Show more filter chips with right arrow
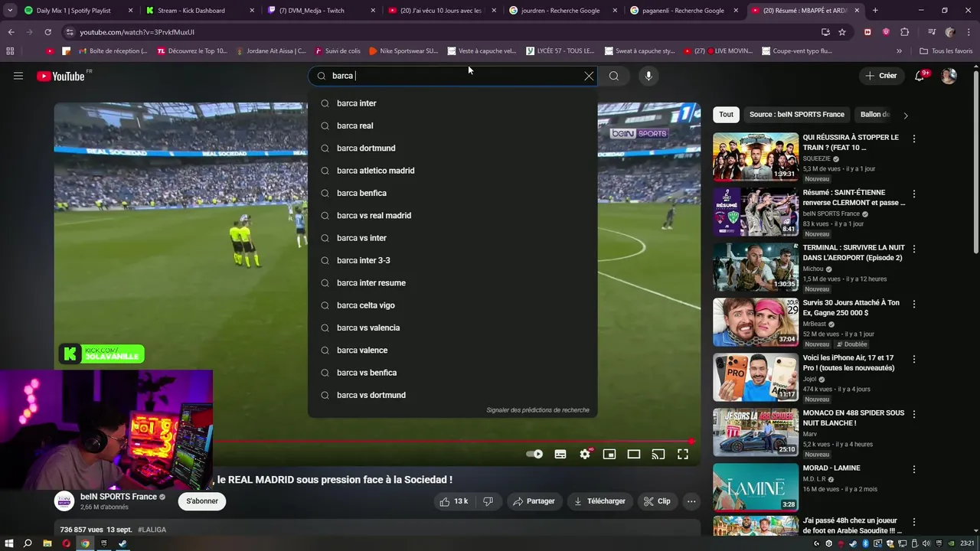The height and width of the screenshot is (551, 980). (906, 116)
